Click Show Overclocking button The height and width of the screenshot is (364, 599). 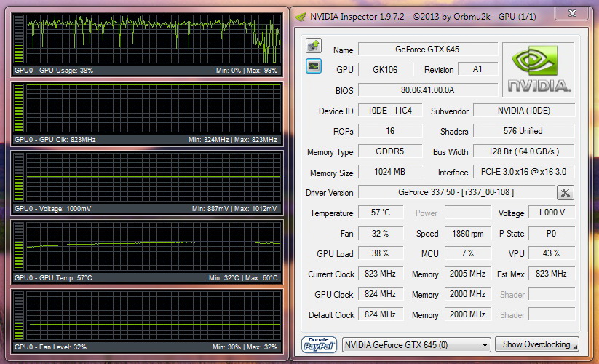537,344
